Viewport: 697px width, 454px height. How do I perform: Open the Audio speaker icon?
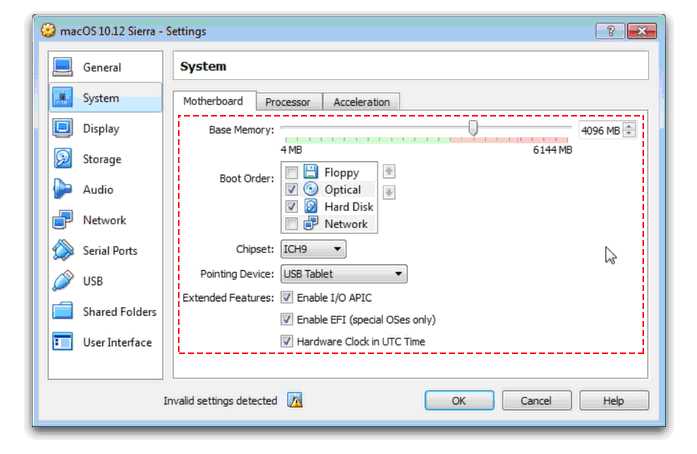tap(62, 189)
